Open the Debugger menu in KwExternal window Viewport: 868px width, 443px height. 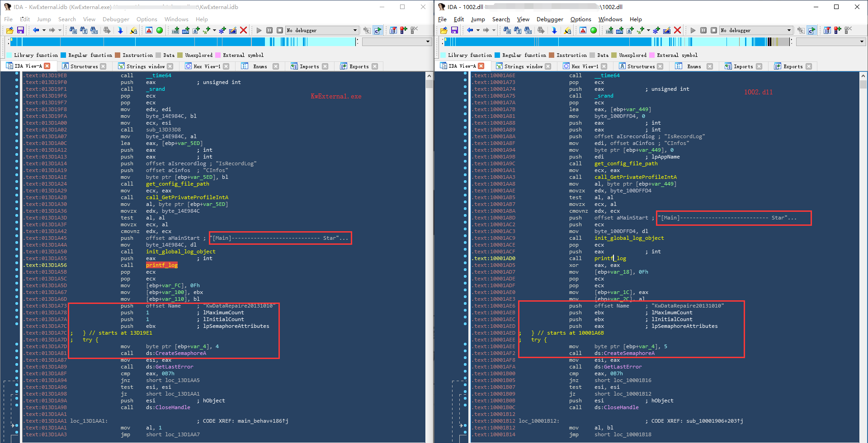coord(116,19)
